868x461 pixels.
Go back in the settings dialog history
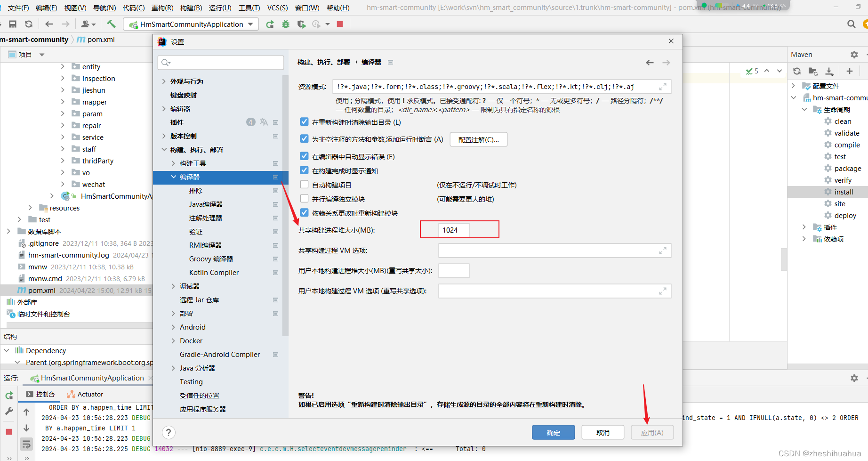point(650,63)
